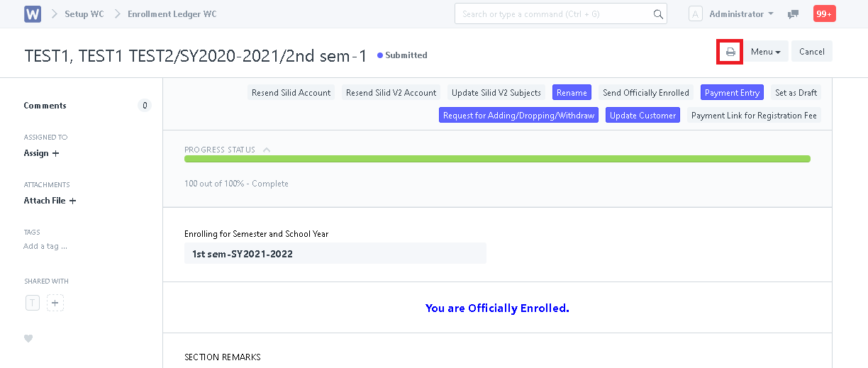Open the 99+ notifications badge

[824, 13]
